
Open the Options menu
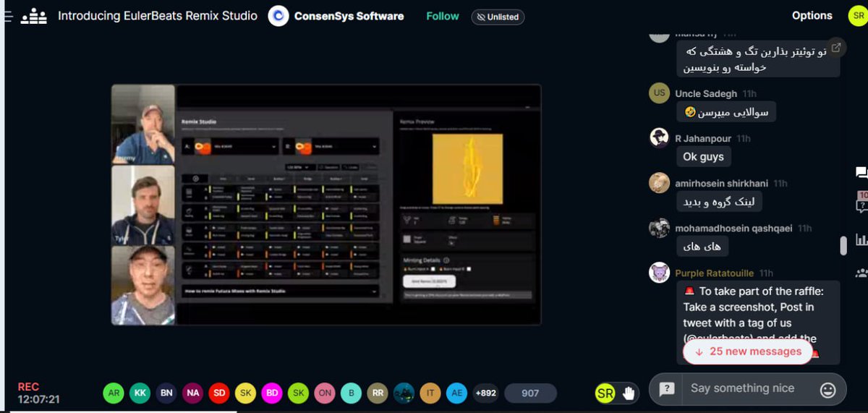coord(812,15)
